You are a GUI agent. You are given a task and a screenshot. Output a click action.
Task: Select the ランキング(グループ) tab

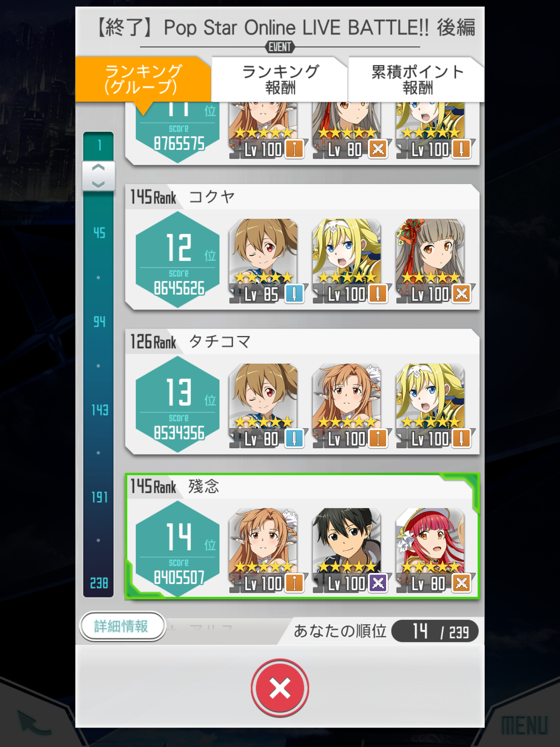(x=143, y=79)
